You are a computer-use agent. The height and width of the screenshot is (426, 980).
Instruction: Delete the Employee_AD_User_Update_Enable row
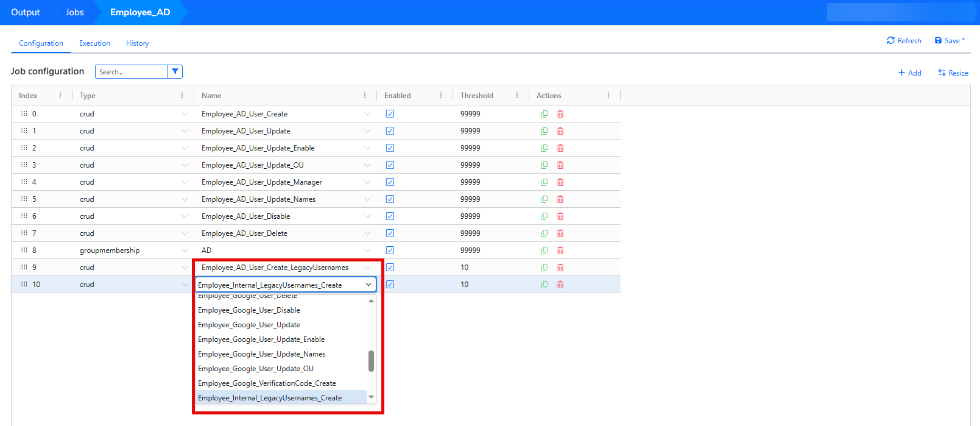(x=560, y=148)
